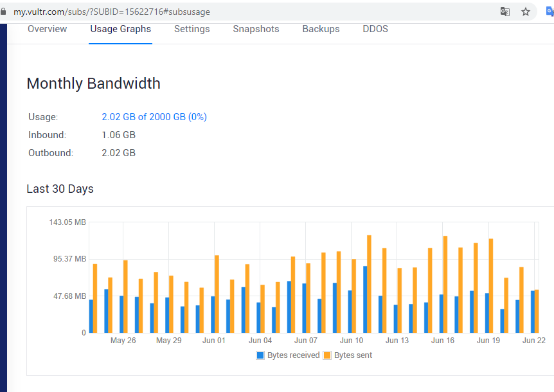Open the Google Translate page icon

505,12
